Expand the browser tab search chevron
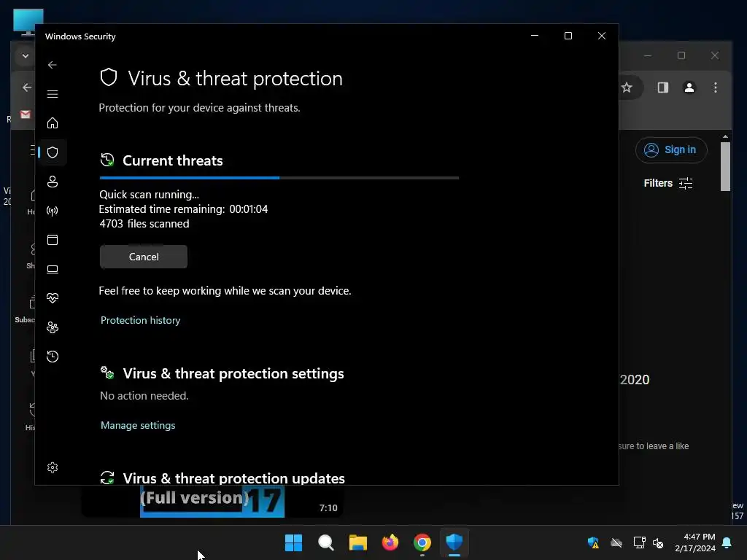747x560 pixels. click(x=26, y=55)
